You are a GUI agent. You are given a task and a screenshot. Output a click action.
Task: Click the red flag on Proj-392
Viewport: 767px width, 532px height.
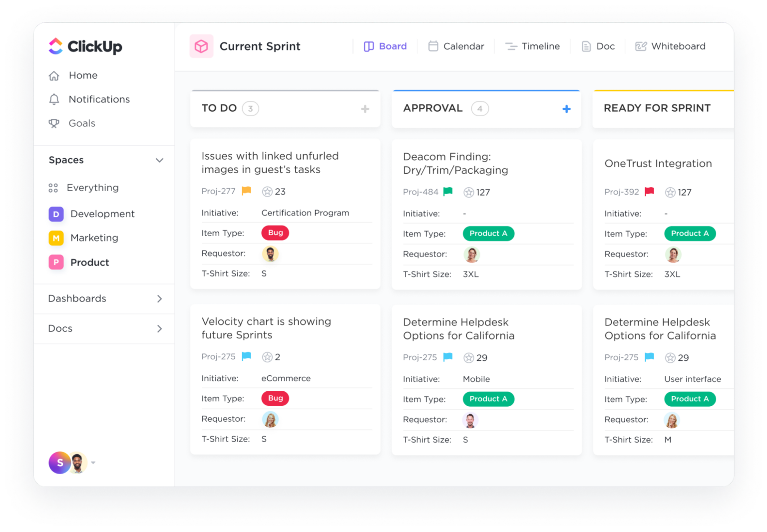(x=649, y=192)
